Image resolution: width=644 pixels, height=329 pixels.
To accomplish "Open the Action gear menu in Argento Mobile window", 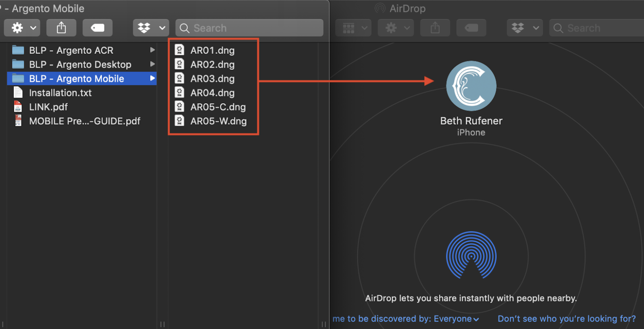I will 22,28.
